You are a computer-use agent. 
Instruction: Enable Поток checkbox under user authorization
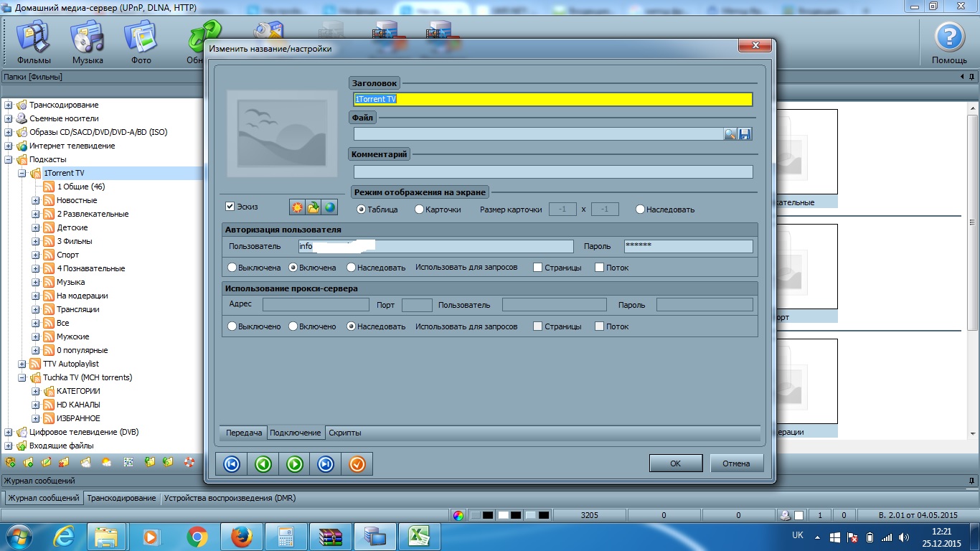coord(600,268)
